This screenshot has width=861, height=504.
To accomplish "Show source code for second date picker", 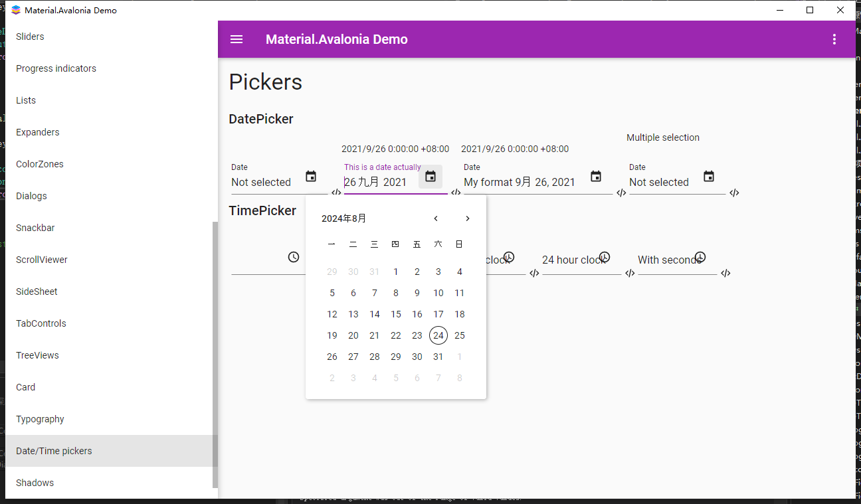I will pyautogui.click(x=456, y=193).
